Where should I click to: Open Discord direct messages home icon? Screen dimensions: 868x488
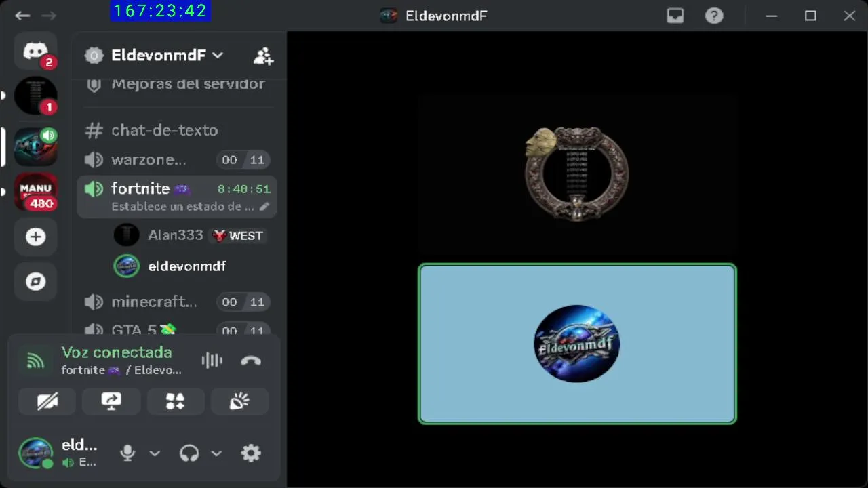[x=35, y=52]
